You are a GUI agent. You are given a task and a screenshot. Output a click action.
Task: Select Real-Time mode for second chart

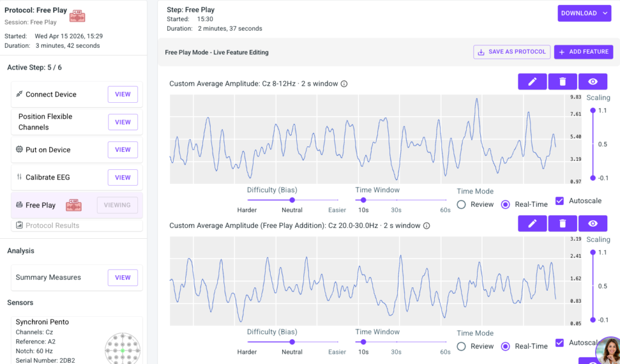(x=506, y=346)
